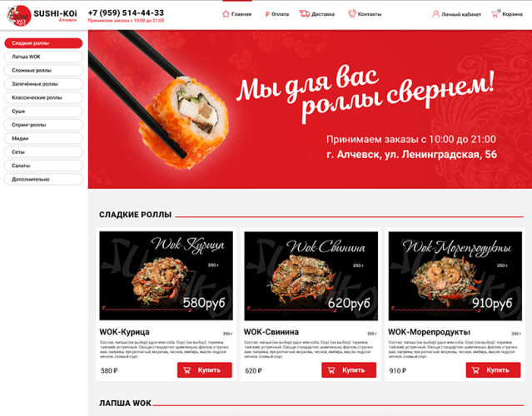Viewport: 532px width, 416px height.
Task: Click the ruble icon beside Оплата
Action: click(x=267, y=14)
